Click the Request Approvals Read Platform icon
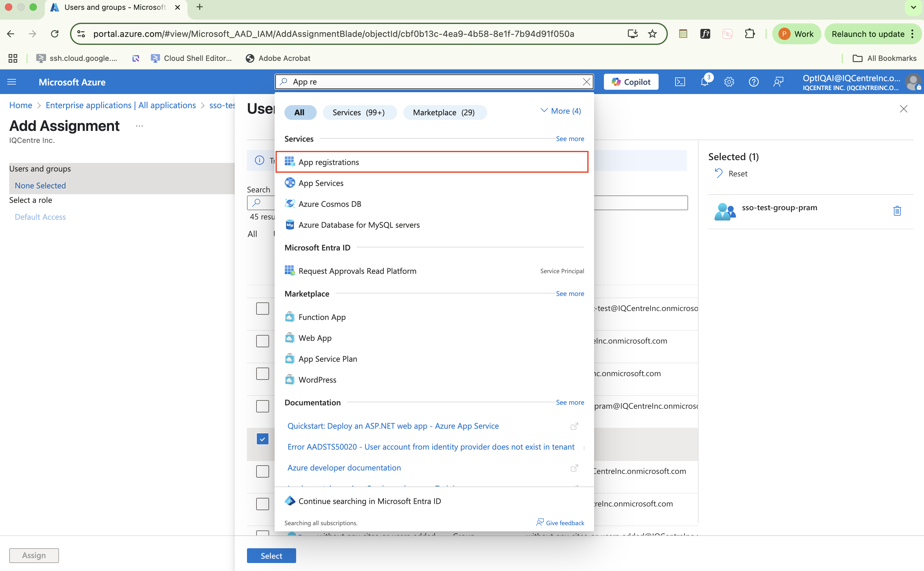 point(289,271)
